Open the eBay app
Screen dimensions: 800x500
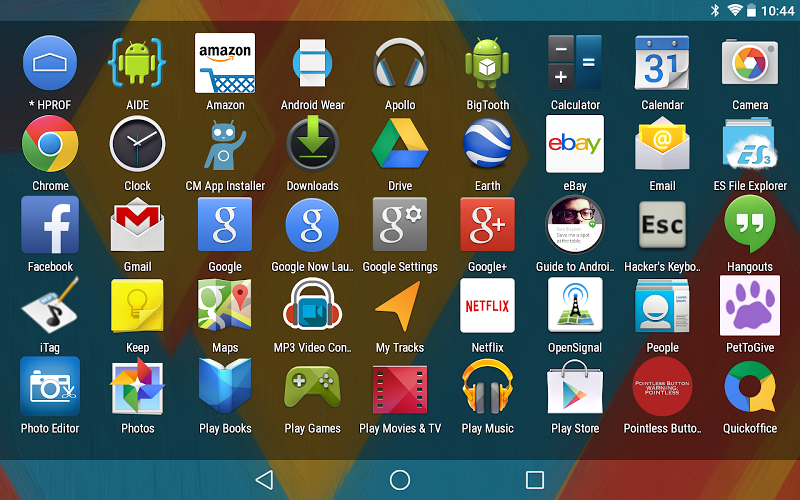[x=575, y=144]
